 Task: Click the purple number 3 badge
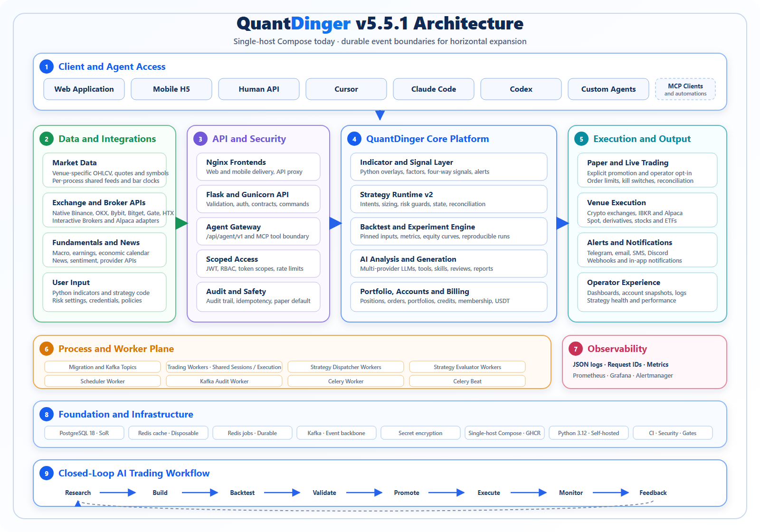pos(200,139)
